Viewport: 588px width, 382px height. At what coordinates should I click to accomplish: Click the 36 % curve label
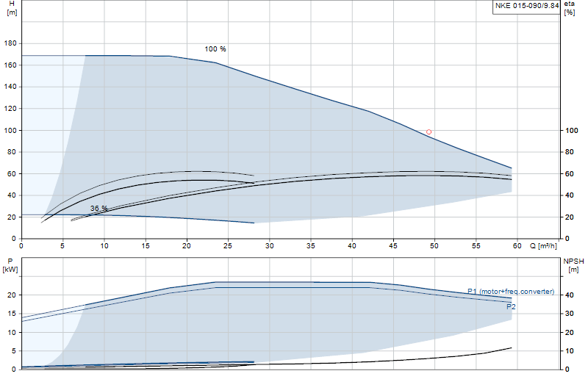coord(98,208)
